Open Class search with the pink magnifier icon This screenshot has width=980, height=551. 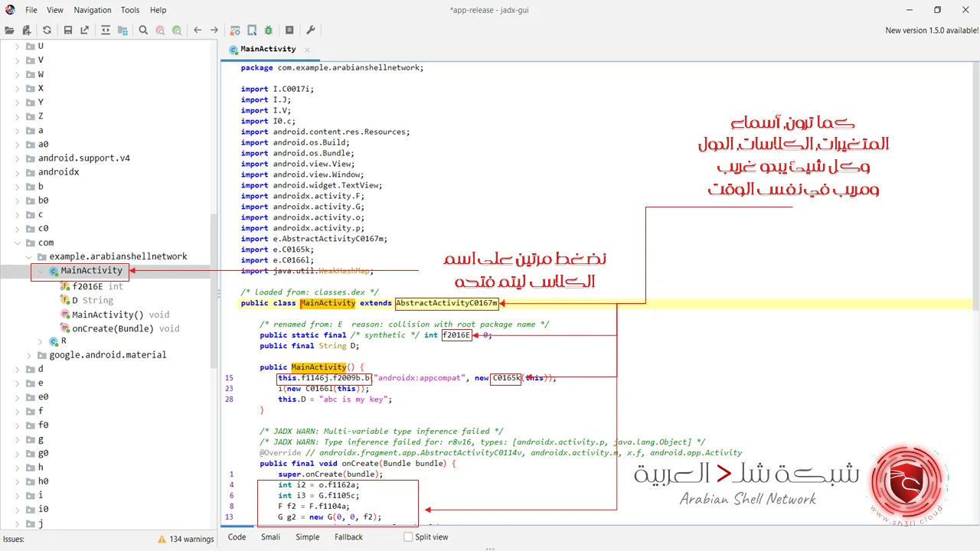pyautogui.click(x=160, y=31)
